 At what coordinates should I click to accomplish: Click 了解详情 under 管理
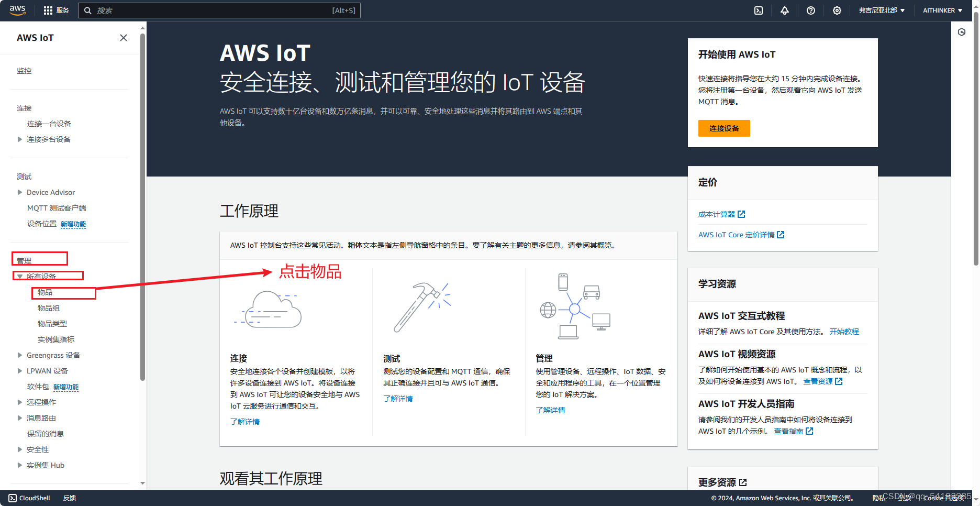pos(550,410)
